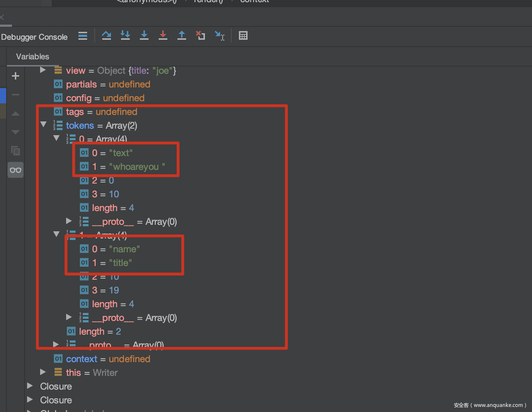Screen dimensions: 532x412
Task: Toggle the watches view glasses icon
Action: pyautogui.click(x=16, y=170)
